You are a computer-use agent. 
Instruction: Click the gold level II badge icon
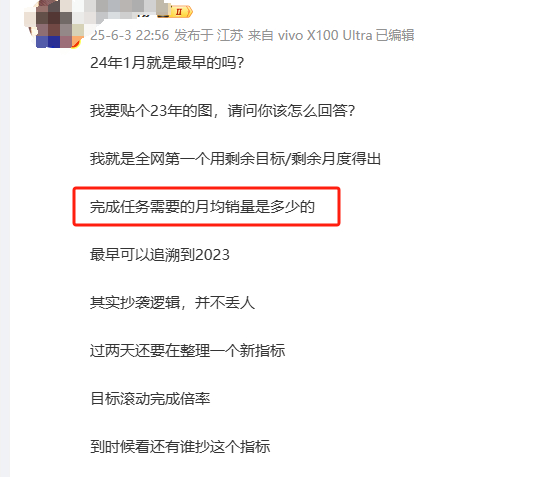click(182, 12)
